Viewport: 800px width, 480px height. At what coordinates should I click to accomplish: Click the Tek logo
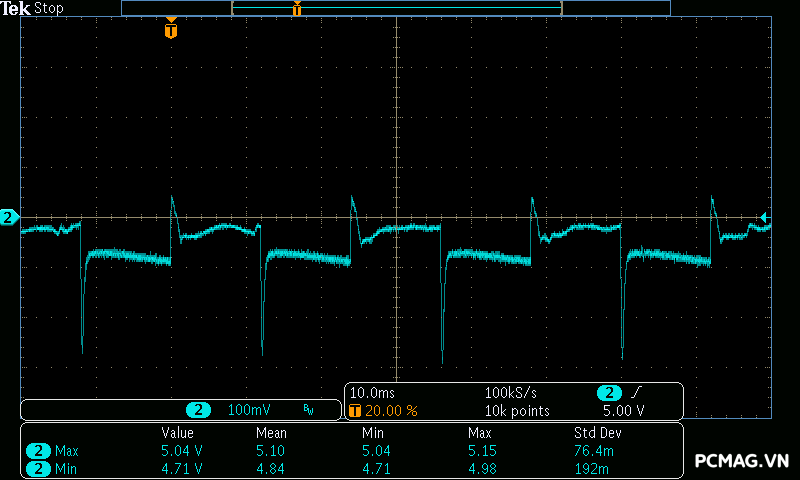pyautogui.click(x=16, y=8)
